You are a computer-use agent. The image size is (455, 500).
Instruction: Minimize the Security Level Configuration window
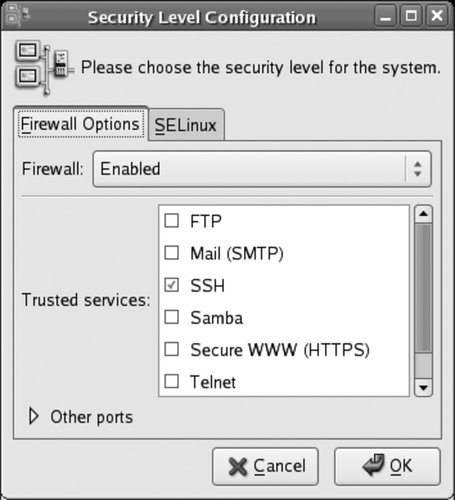tap(385, 16)
